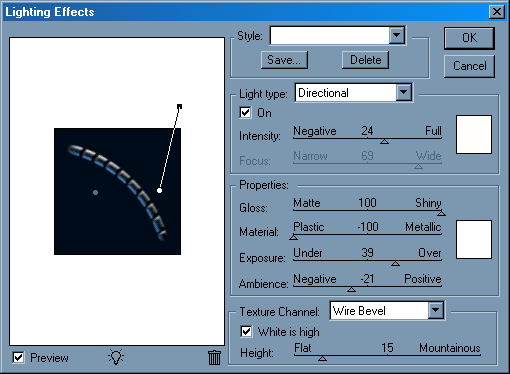The image size is (510, 374).
Task: Click the gray-blue secondary light dot in preview
Action: tap(95, 192)
